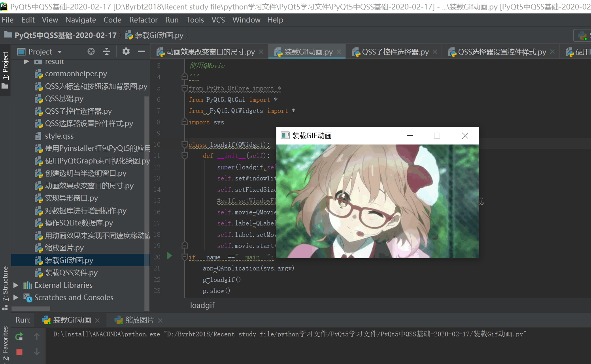Fold the if __name__ block

185,257
